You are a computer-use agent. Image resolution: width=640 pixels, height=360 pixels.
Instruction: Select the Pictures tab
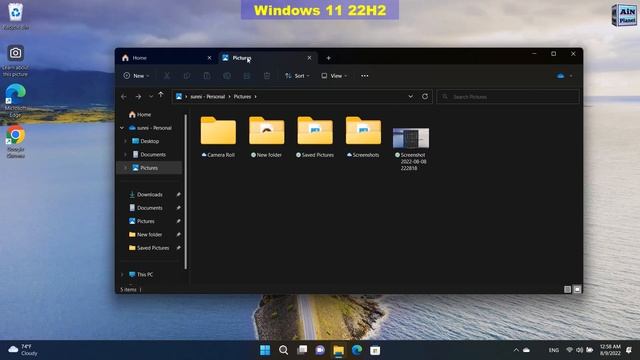pos(267,58)
